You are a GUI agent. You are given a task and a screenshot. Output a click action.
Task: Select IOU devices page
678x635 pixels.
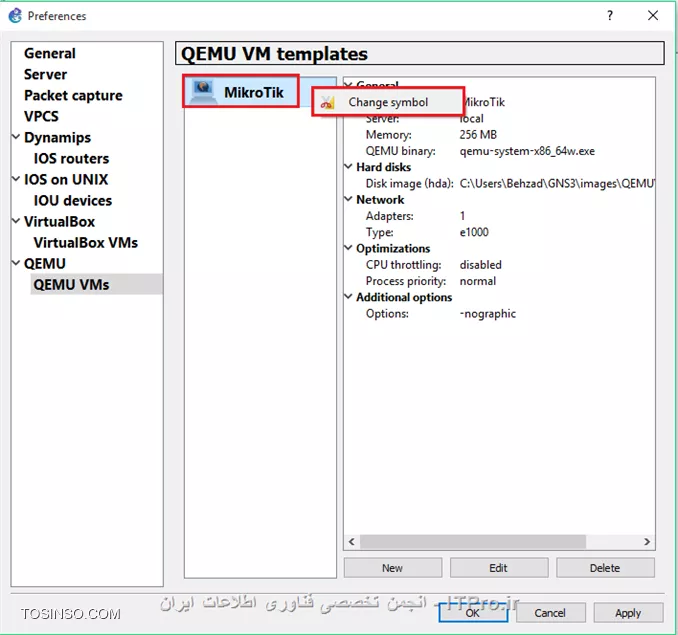pos(73,201)
